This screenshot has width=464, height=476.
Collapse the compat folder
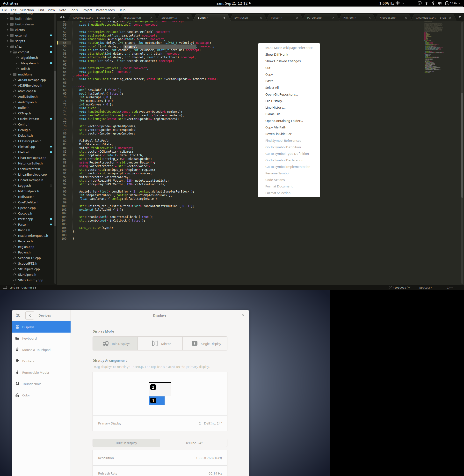(x=11, y=52)
